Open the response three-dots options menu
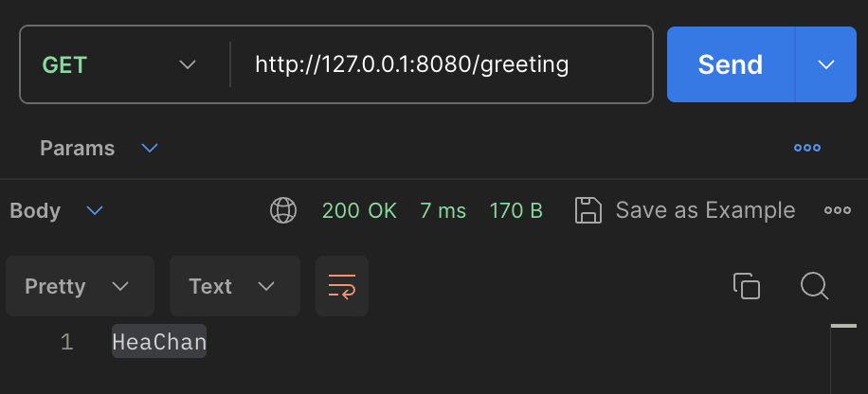The width and height of the screenshot is (868, 394). coord(838,210)
